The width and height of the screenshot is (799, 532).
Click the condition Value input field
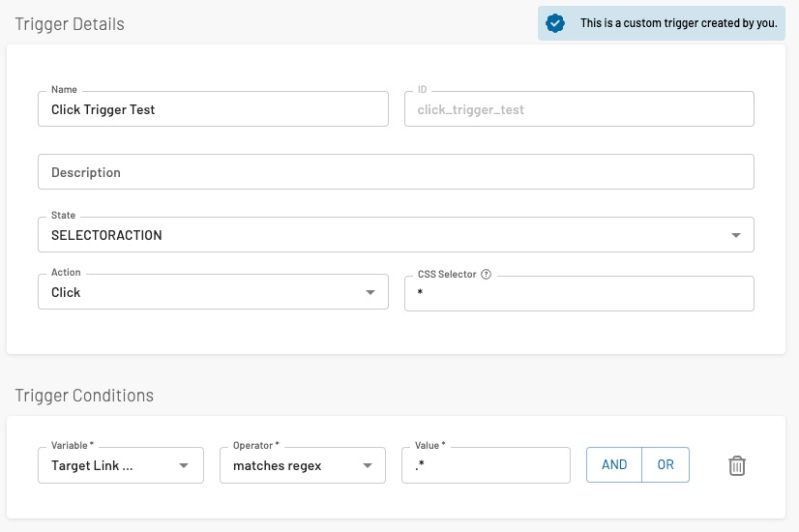tap(486, 465)
